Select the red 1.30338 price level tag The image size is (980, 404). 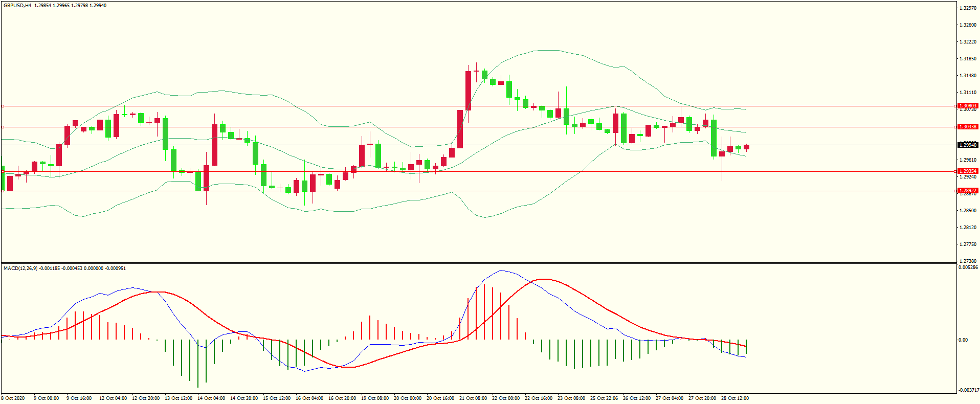(x=968, y=127)
